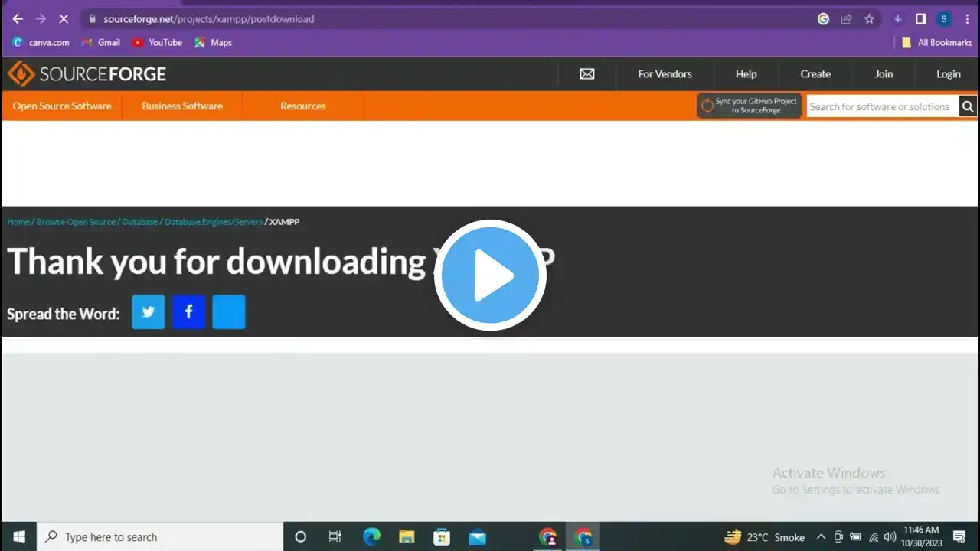Viewport: 980px width, 551px height.
Task: Follow the Database Engines/Servers breadcrumb
Action: tap(214, 222)
